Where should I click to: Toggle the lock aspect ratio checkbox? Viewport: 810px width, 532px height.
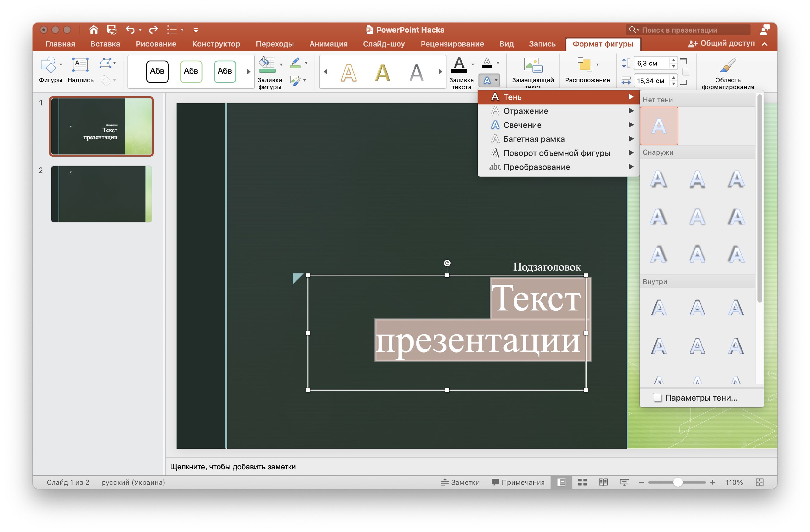(686, 72)
